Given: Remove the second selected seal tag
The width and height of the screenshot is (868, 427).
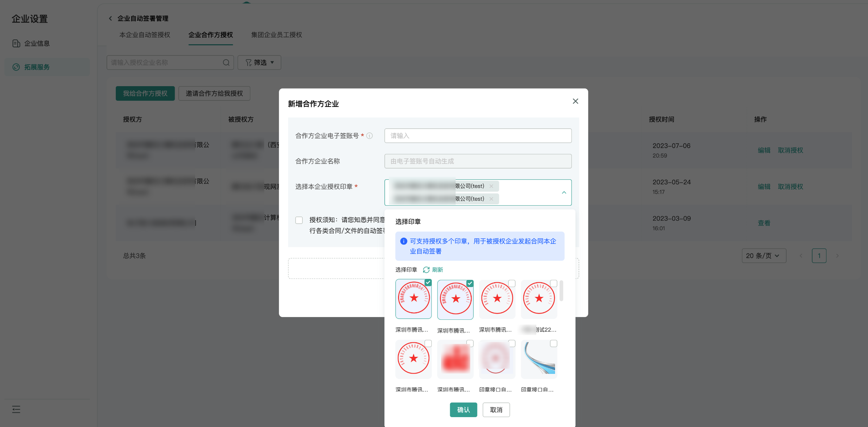Looking at the screenshot, I should [491, 199].
